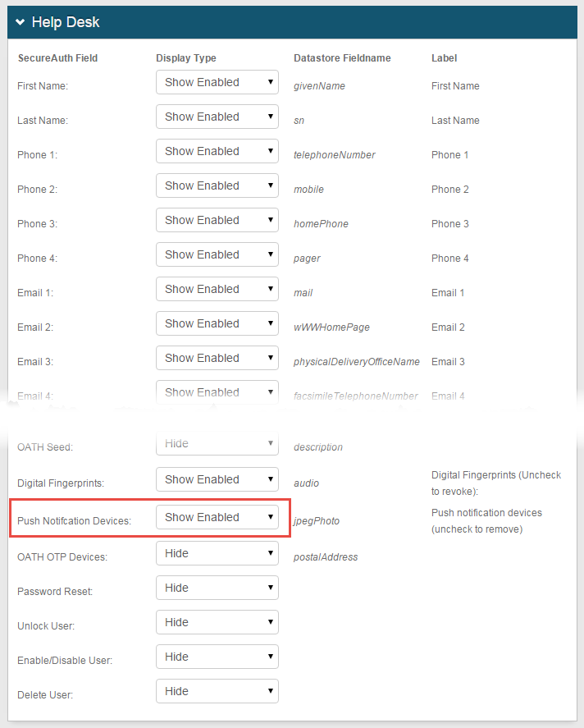The width and height of the screenshot is (584, 728).
Task: Open the Unlock User display dropdown
Action: coord(217,622)
